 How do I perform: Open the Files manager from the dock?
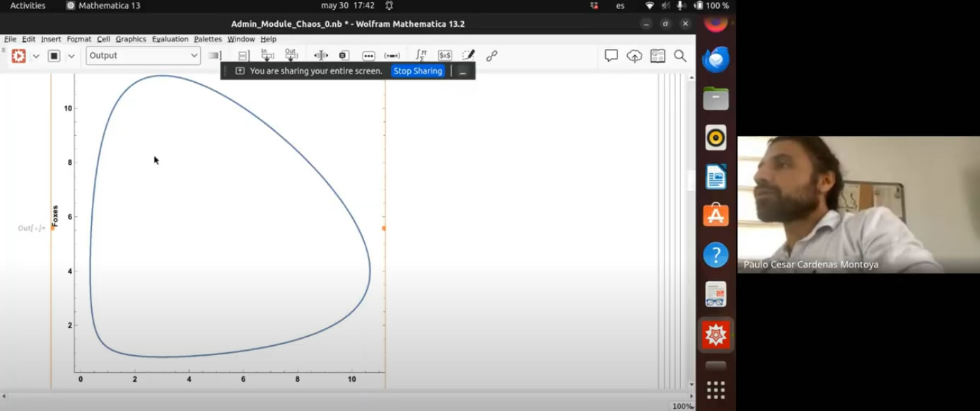[x=716, y=98]
